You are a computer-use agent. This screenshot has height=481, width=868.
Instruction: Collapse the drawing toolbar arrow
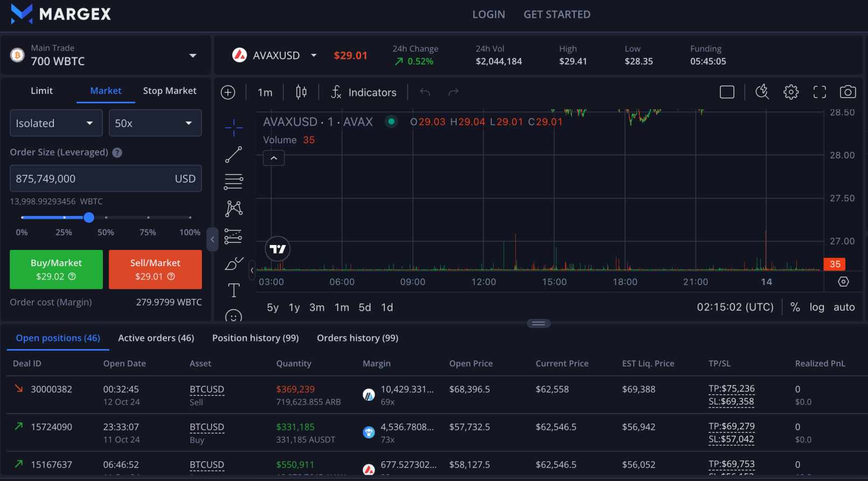tap(252, 270)
